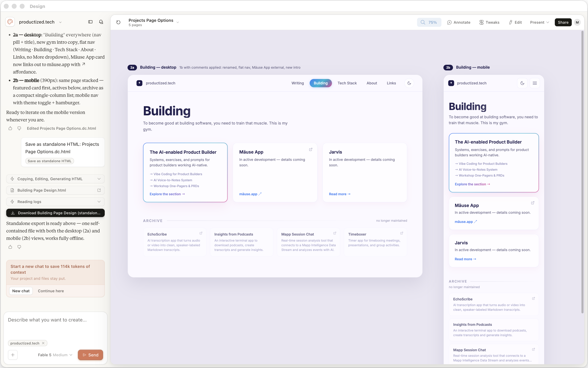Thumbs down the Edited Projects Page message
The width and height of the screenshot is (588, 368).
click(19, 128)
